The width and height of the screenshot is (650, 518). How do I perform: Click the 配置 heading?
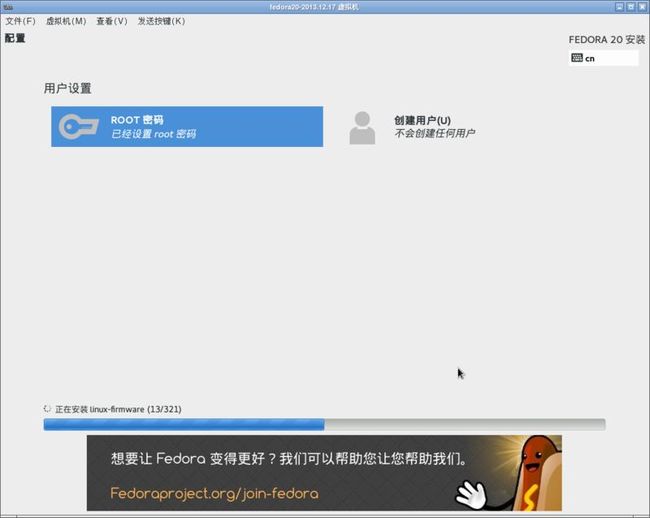pos(15,38)
